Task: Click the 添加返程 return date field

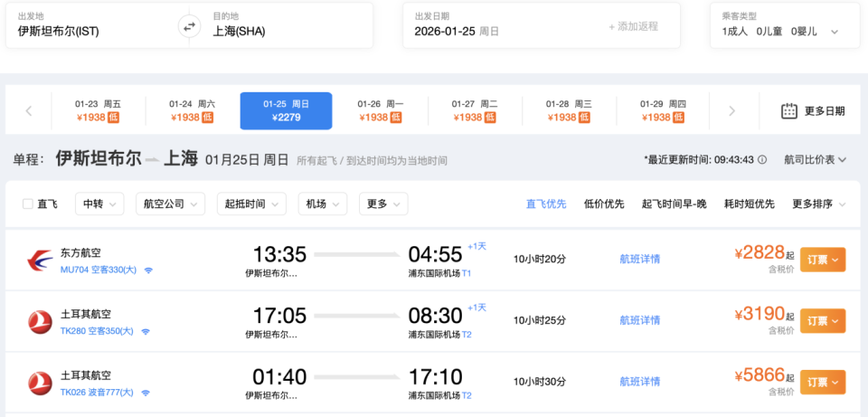Action: pos(633,27)
